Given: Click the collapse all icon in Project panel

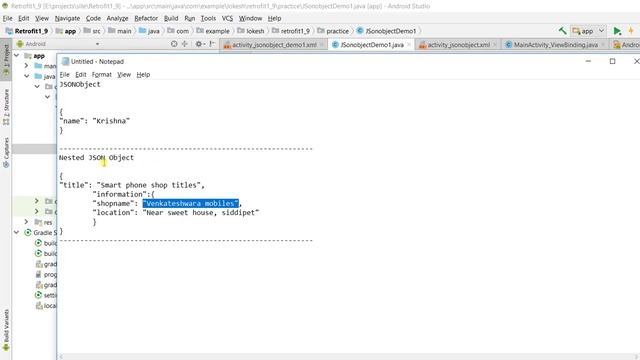Looking at the screenshot, I should tap(184, 44).
